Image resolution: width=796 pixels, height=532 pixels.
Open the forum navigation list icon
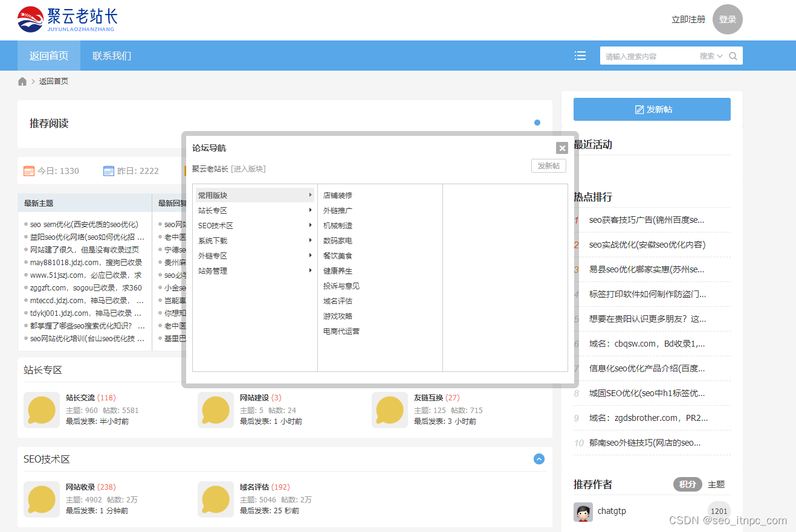coord(580,56)
